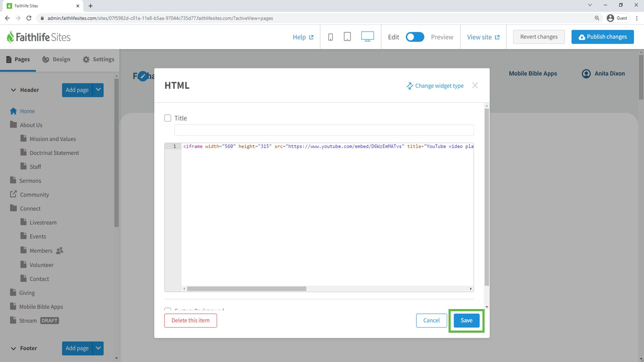Viewport: 644px width, 362px height.
Task: Select the Stream DRAFT page
Action: click(x=35, y=321)
